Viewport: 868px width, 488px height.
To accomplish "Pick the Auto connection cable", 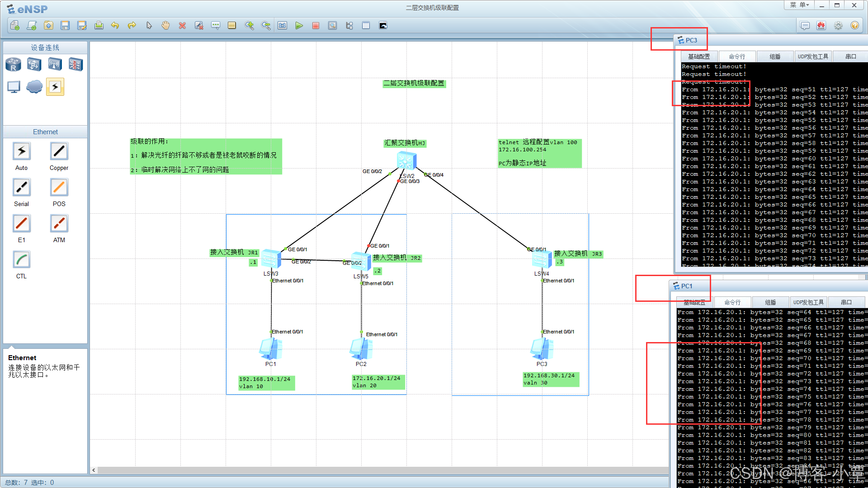I will tap(21, 151).
